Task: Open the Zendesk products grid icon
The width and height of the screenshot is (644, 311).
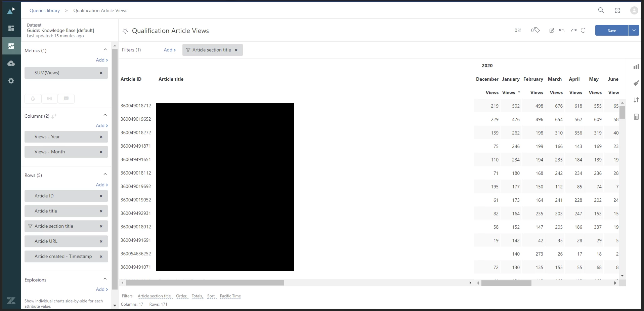Action: 617,10
